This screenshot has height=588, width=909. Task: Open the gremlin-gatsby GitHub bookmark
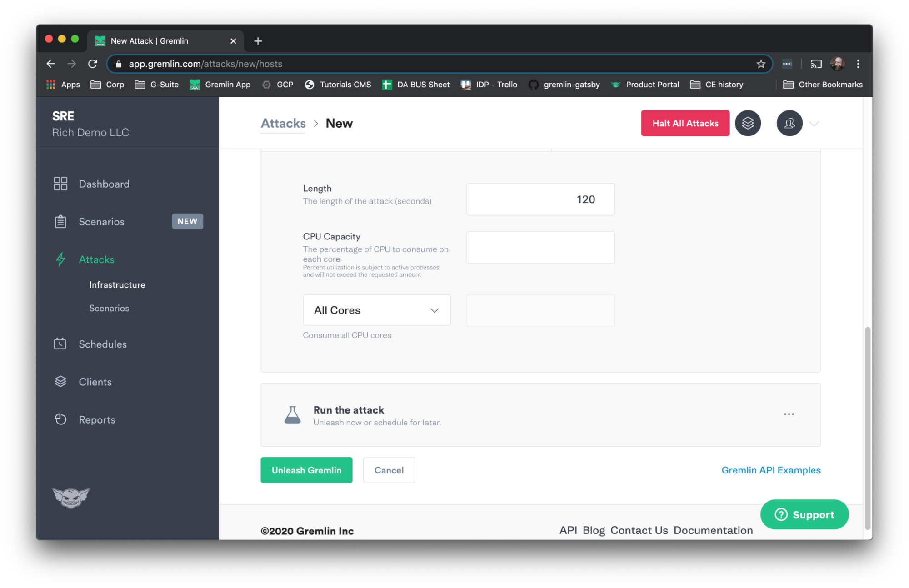564,85
